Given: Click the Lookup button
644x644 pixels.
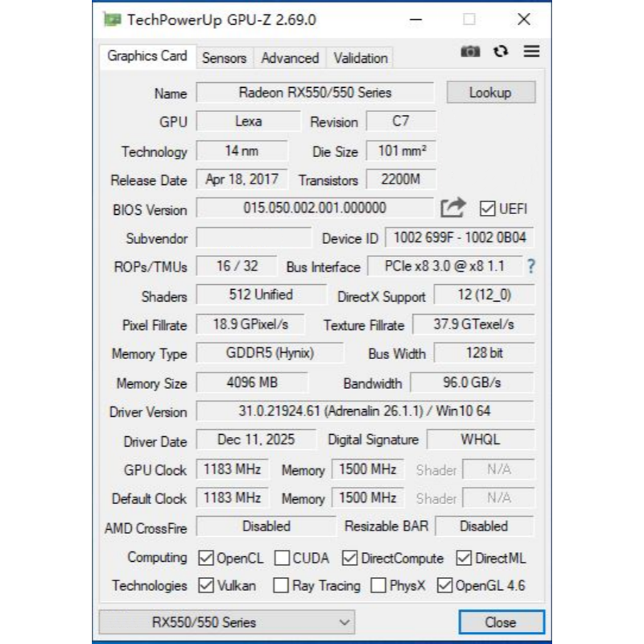Looking at the screenshot, I should click(491, 93).
